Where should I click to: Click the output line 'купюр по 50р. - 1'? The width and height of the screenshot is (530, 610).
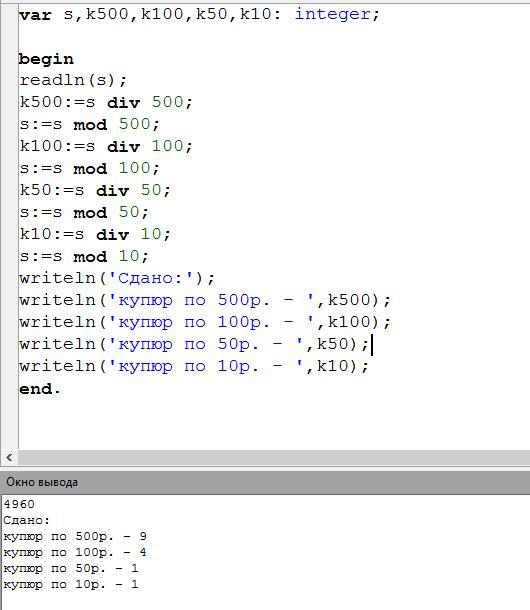tap(71, 568)
